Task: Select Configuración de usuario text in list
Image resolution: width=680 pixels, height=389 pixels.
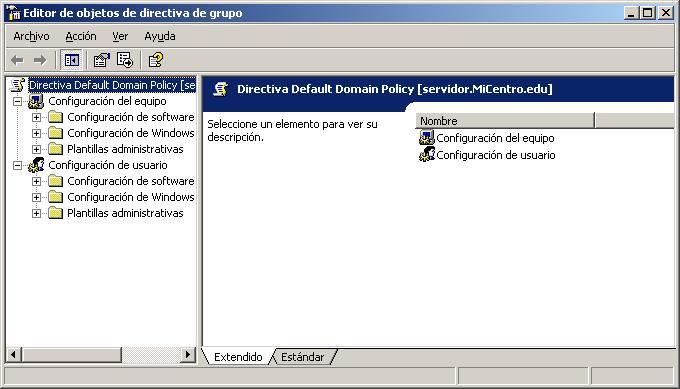Action: pyautogui.click(x=496, y=155)
